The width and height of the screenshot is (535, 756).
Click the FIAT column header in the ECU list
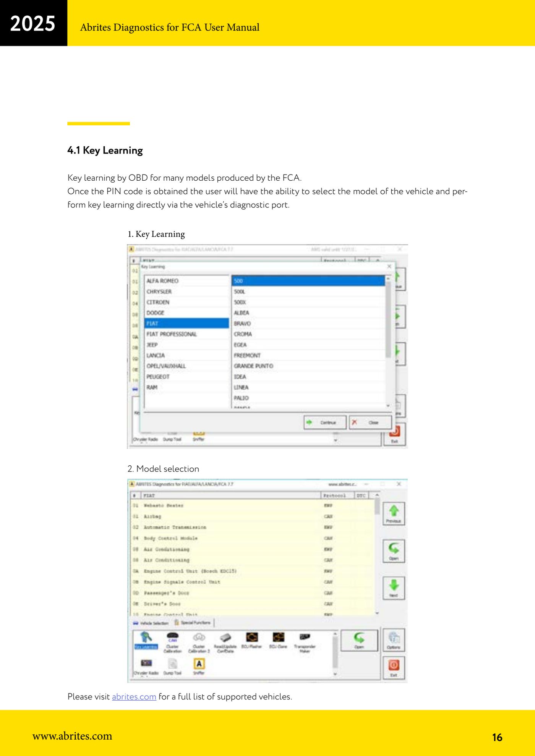click(x=231, y=495)
